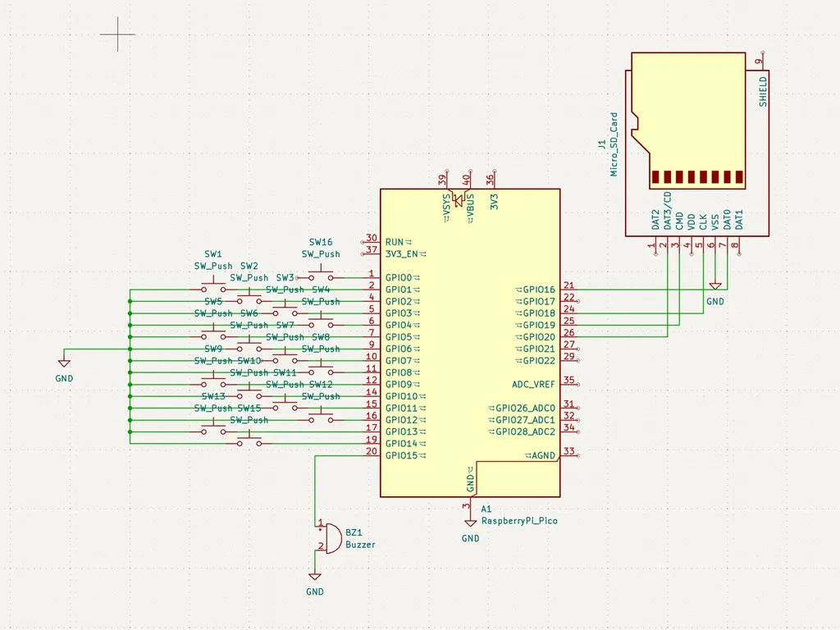Click the 'ADC_VREF' pin label
840x630 pixels.
[533, 385]
